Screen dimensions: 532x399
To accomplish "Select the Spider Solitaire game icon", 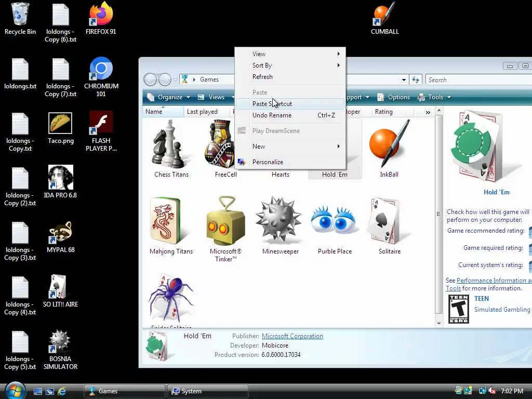I will [x=171, y=300].
